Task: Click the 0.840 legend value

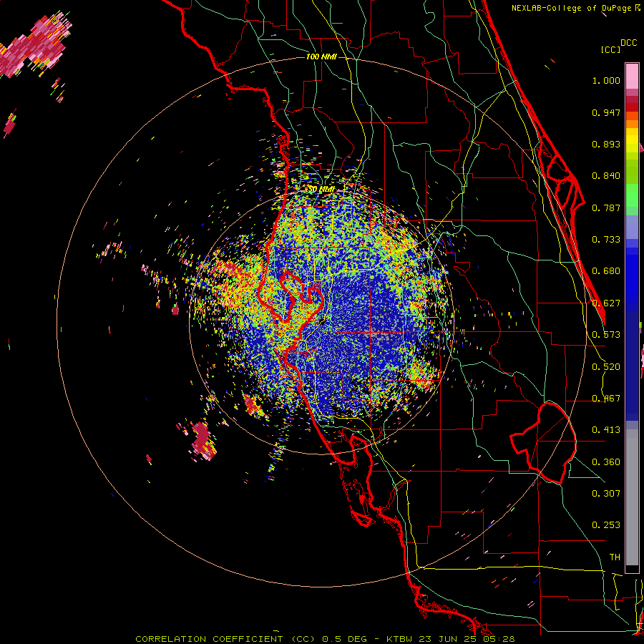Action: click(606, 176)
